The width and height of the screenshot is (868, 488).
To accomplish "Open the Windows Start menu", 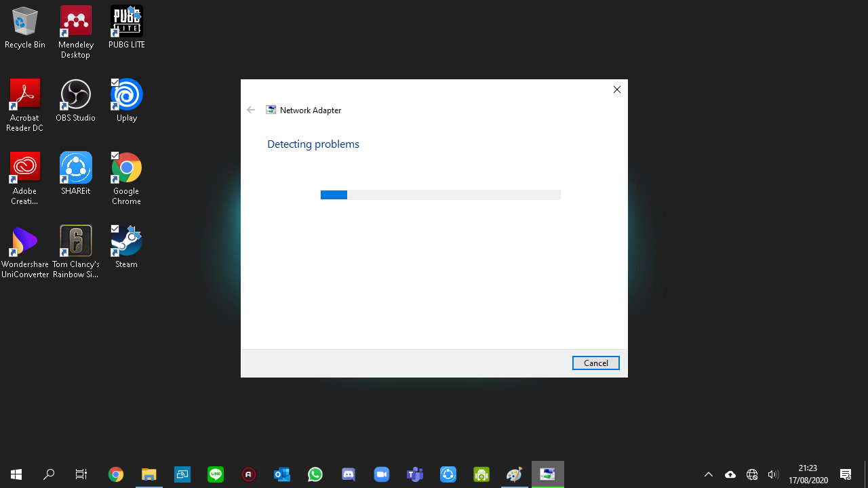I will pos(16,474).
